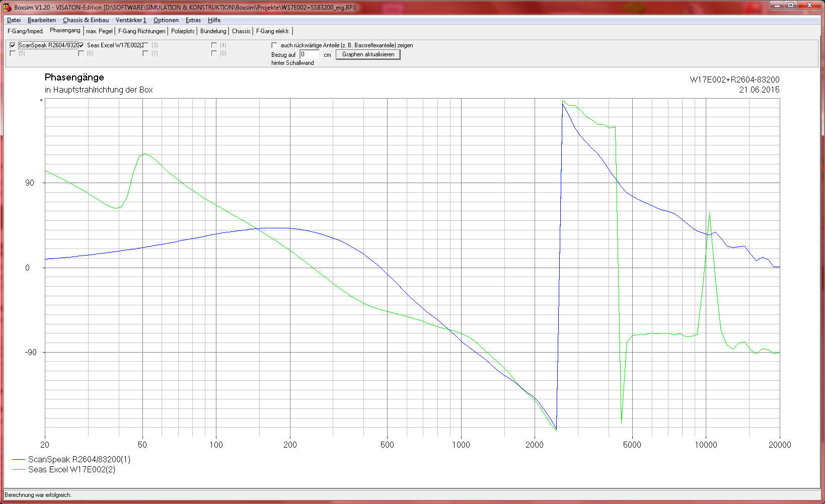
Task: Go to the Polarplots tab
Action: coord(183,31)
